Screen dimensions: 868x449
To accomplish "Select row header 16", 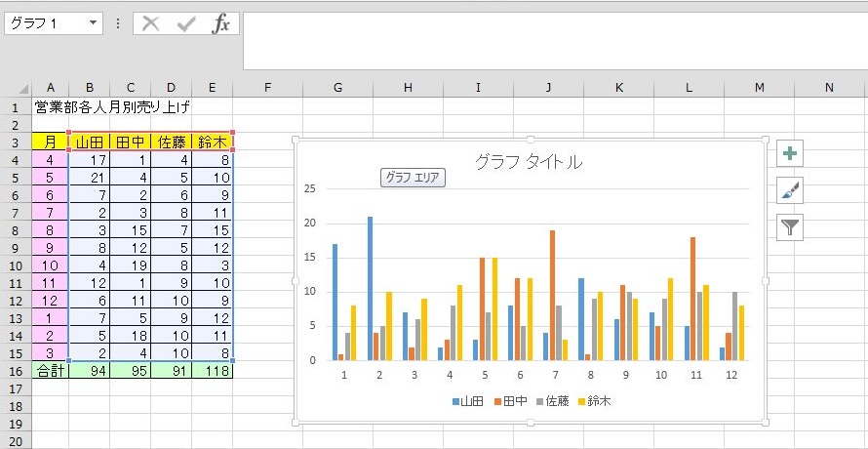I will point(15,371).
